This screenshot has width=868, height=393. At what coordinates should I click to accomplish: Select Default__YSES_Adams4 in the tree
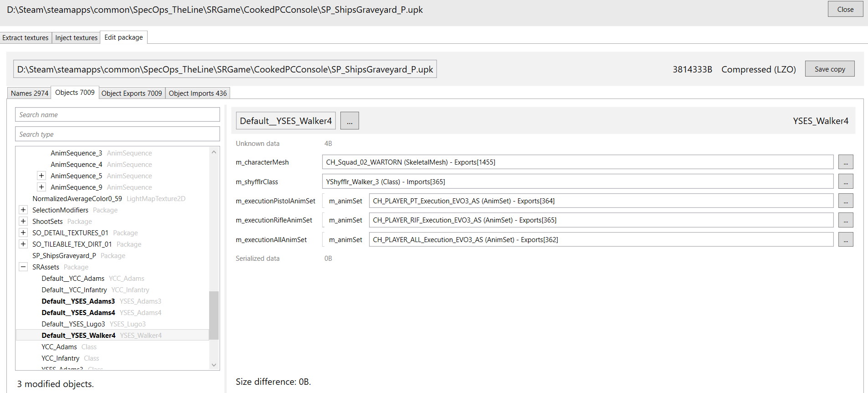click(x=78, y=313)
